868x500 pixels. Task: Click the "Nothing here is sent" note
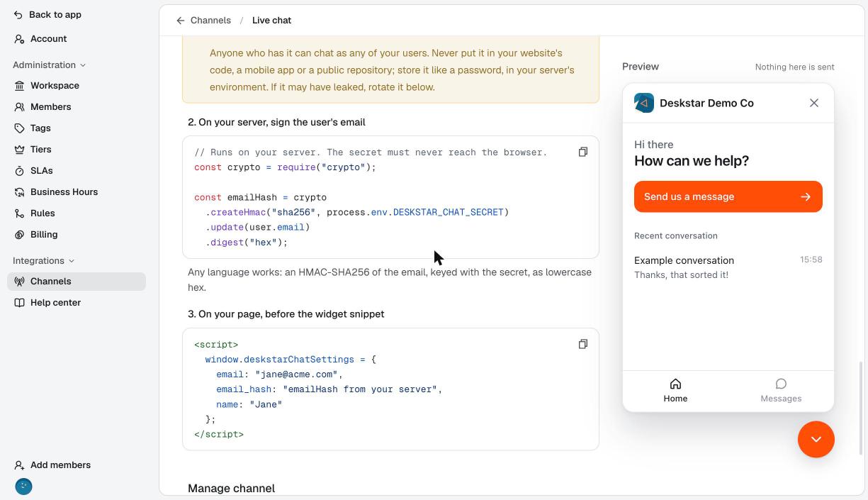[794, 67]
